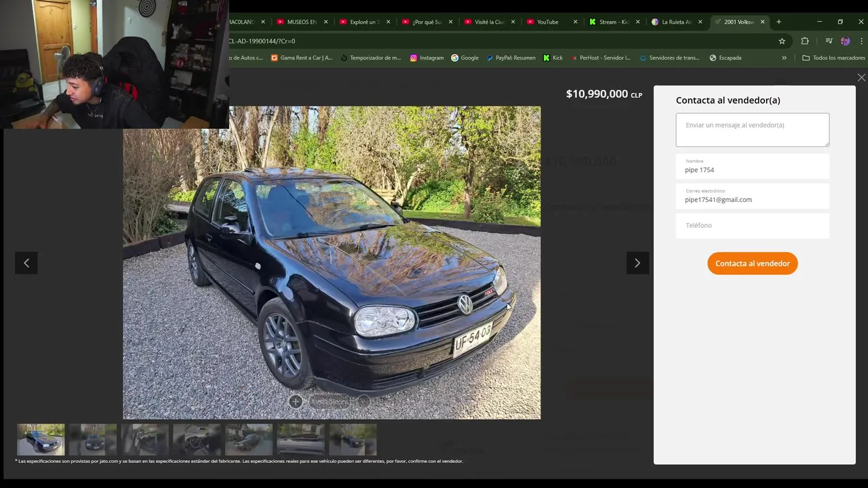
Task: Select the second car thumbnail
Action: tap(93, 439)
